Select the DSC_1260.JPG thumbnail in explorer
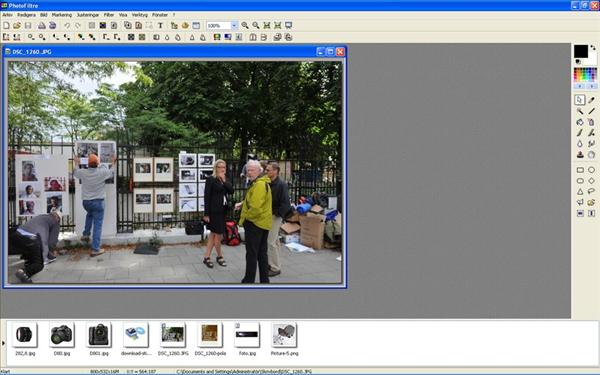600x375 pixels. tap(173, 335)
